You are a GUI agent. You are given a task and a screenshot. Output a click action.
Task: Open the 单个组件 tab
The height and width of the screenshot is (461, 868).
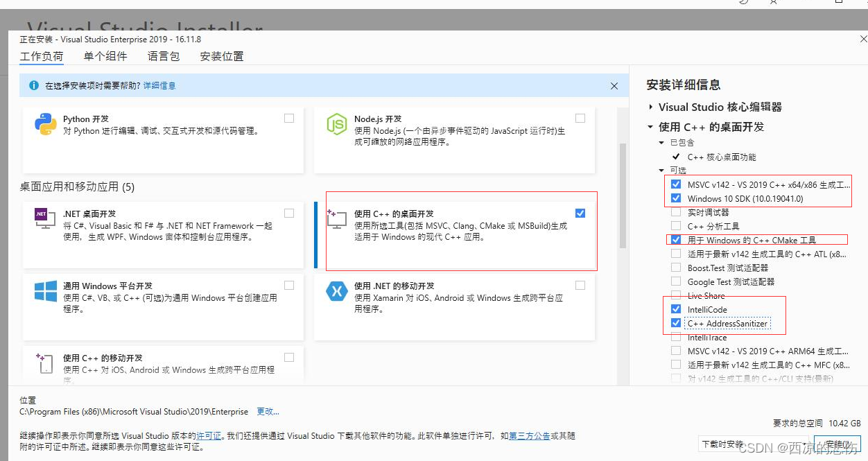tap(105, 56)
